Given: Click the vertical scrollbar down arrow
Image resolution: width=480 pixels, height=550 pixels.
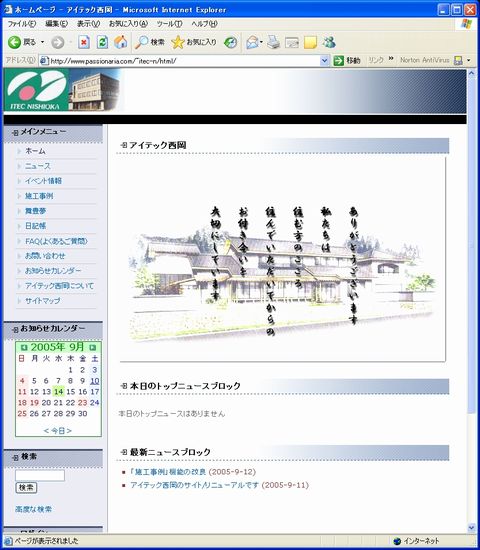Looking at the screenshot, I should point(471,528).
